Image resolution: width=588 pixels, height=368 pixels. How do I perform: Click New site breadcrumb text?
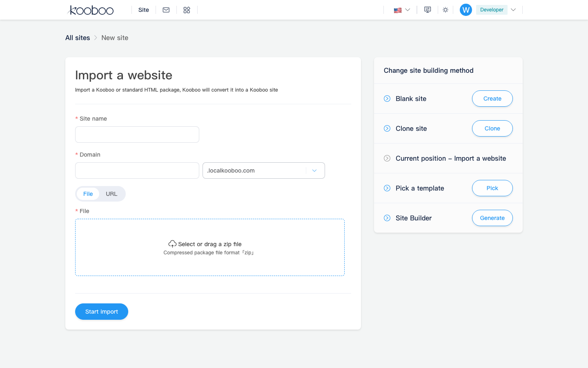(x=115, y=38)
